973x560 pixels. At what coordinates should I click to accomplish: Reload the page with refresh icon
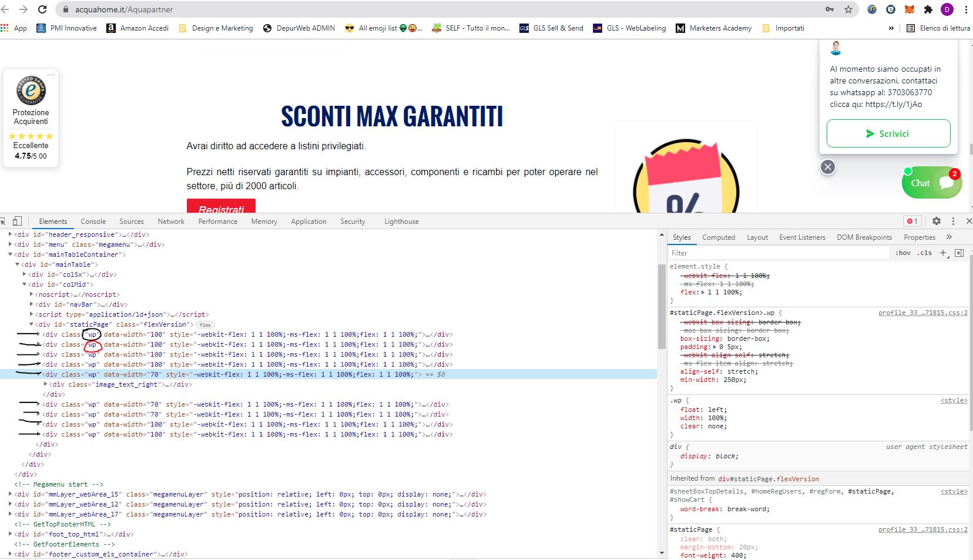[x=42, y=9]
